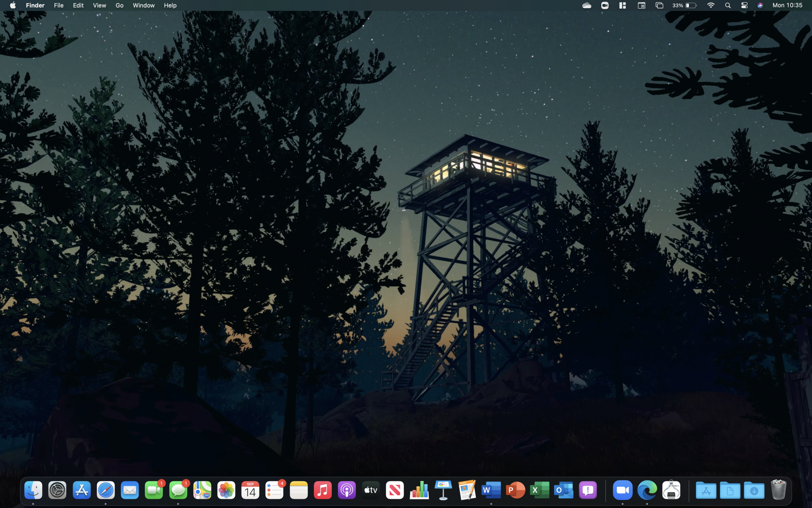Open the Mail app in Dock
This screenshot has height=508, width=812.
[x=130, y=490]
